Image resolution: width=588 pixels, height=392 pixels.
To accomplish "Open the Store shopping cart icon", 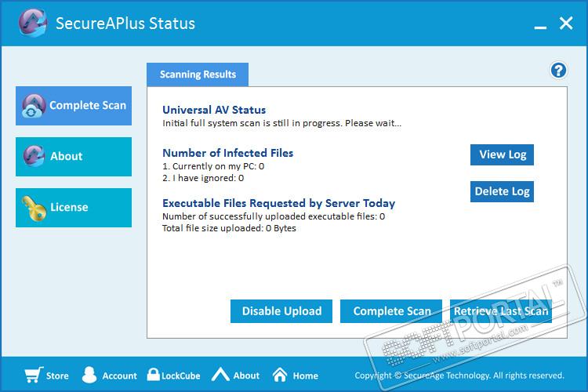I will (x=32, y=375).
